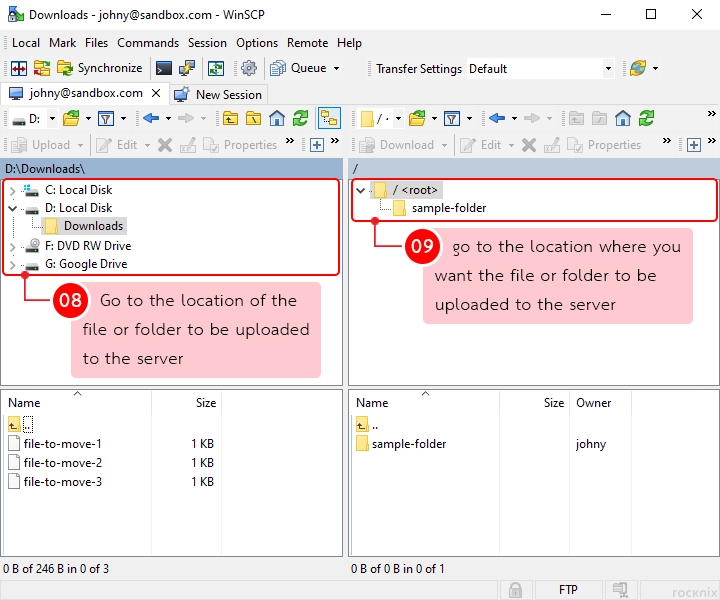Go back in remote panel history
Viewport: 720px width, 600px height.
[x=496, y=118]
